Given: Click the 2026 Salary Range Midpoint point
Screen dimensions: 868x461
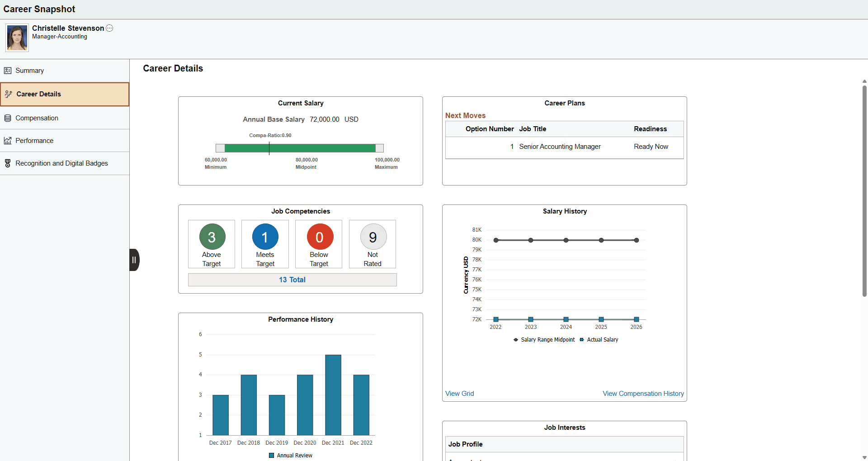Looking at the screenshot, I should tap(637, 240).
